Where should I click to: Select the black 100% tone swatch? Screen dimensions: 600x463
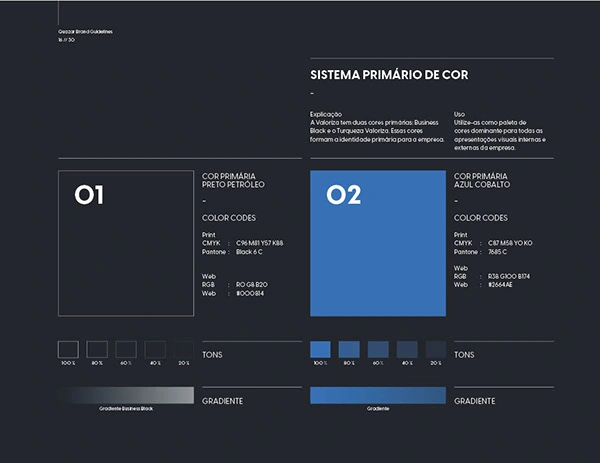[x=68, y=349]
